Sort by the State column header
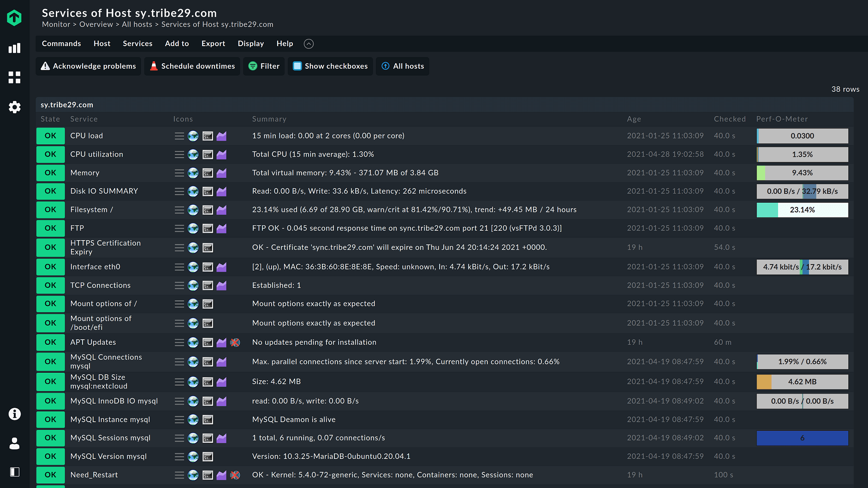Image resolution: width=868 pixels, height=488 pixels. (50, 119)
